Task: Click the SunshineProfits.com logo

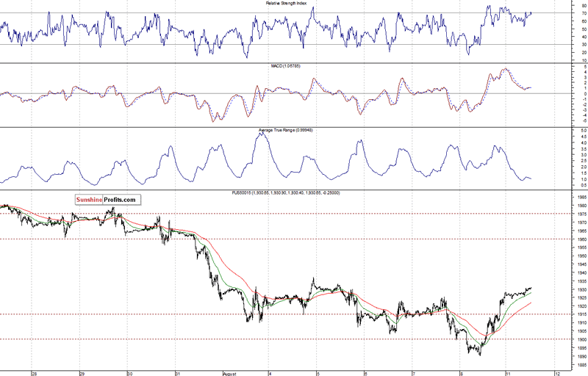Action: tap(108, 199)
